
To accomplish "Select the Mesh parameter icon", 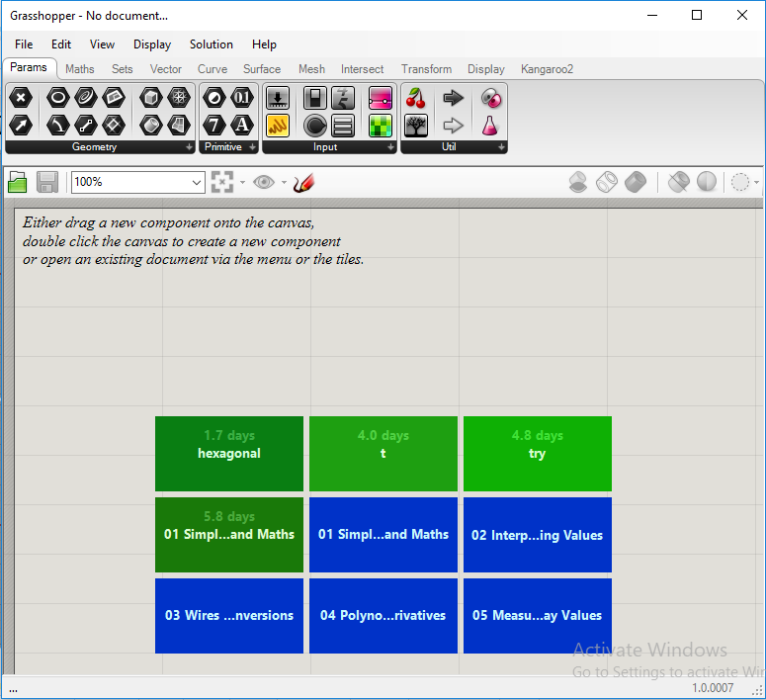I will point(179,98).
